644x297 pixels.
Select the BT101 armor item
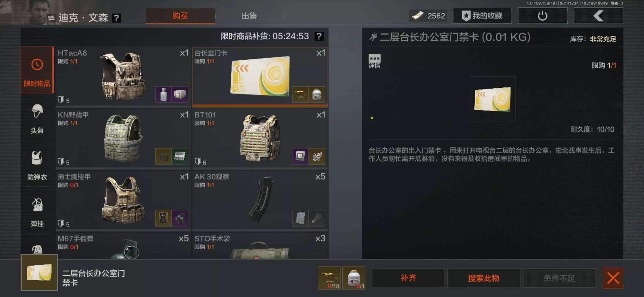pos(260,138)
